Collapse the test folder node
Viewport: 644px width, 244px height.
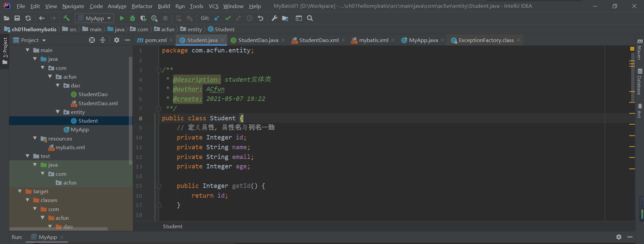pos(28,156)
